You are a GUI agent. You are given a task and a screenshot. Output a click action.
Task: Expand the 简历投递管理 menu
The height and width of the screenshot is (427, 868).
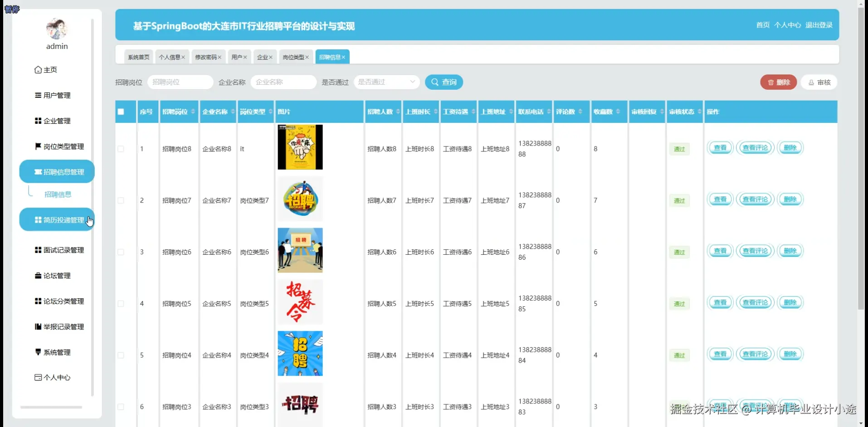pyautogui.click(x=57, y=220)
